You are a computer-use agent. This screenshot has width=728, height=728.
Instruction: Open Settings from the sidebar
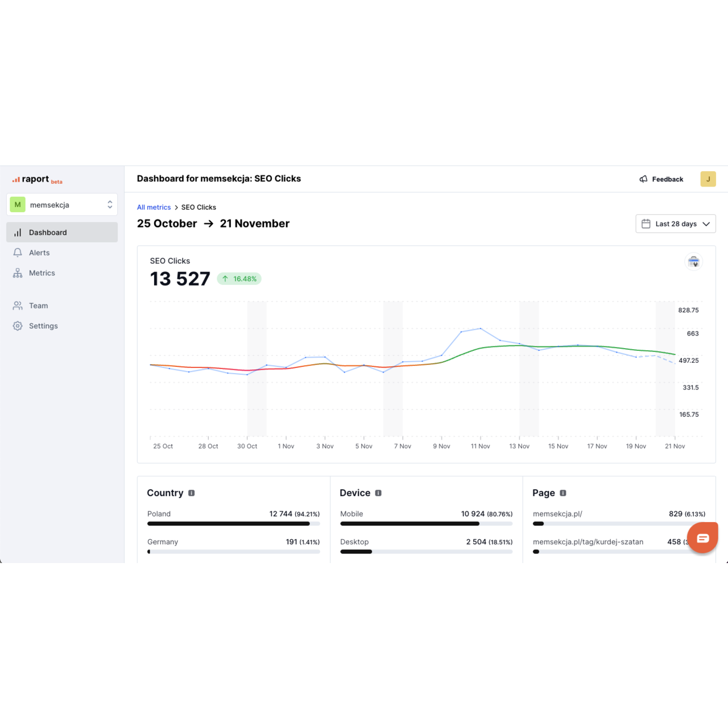43,326
